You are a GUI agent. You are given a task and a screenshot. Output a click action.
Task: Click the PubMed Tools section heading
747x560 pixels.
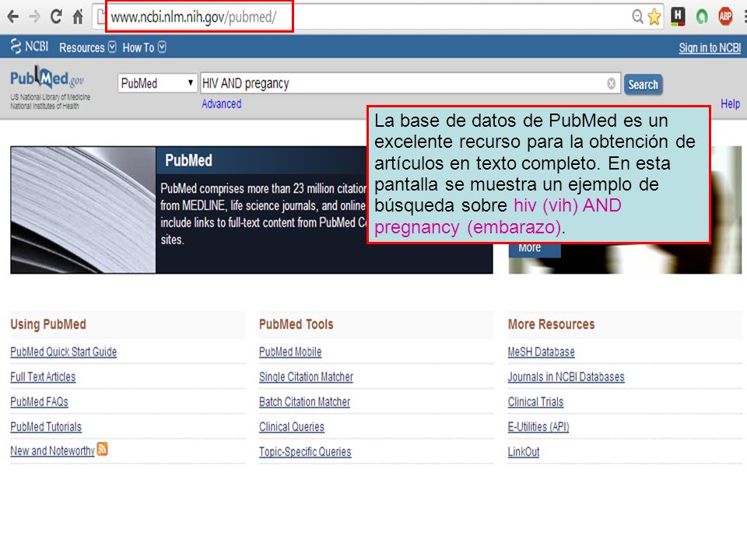coord(296,324)
